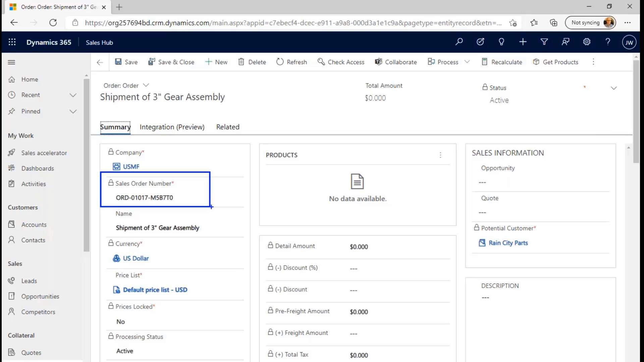Open the filter icon in top bar
The height and width of the screenshot is (362, 644).
point(544,42)
